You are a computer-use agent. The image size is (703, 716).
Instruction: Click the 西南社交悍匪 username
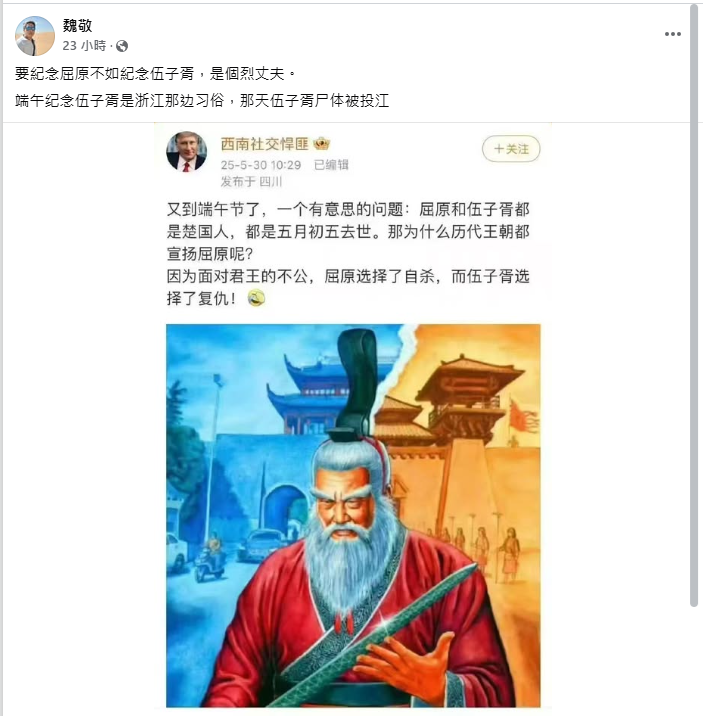[265, 144]
